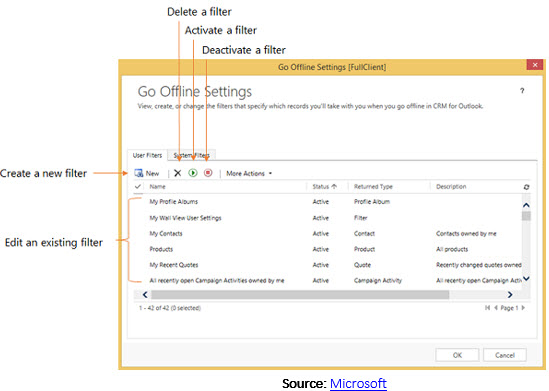The width and height of the screenshot is (549, 391).
Task: Refresh the filter list with refresh icon
Action: tap(526, 187)
